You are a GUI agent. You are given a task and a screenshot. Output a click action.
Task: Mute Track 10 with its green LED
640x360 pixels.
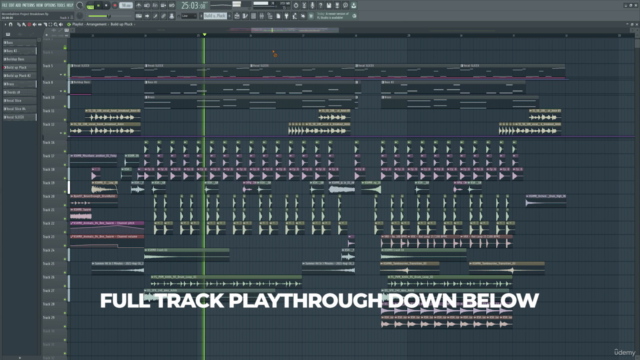(65, 107)
